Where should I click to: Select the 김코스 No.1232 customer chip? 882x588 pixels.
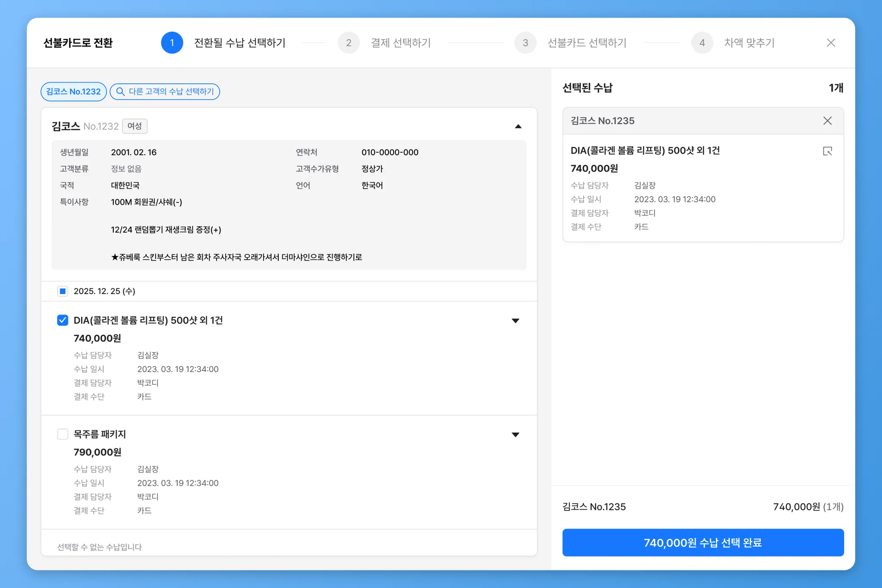click(x=74, y=92)
